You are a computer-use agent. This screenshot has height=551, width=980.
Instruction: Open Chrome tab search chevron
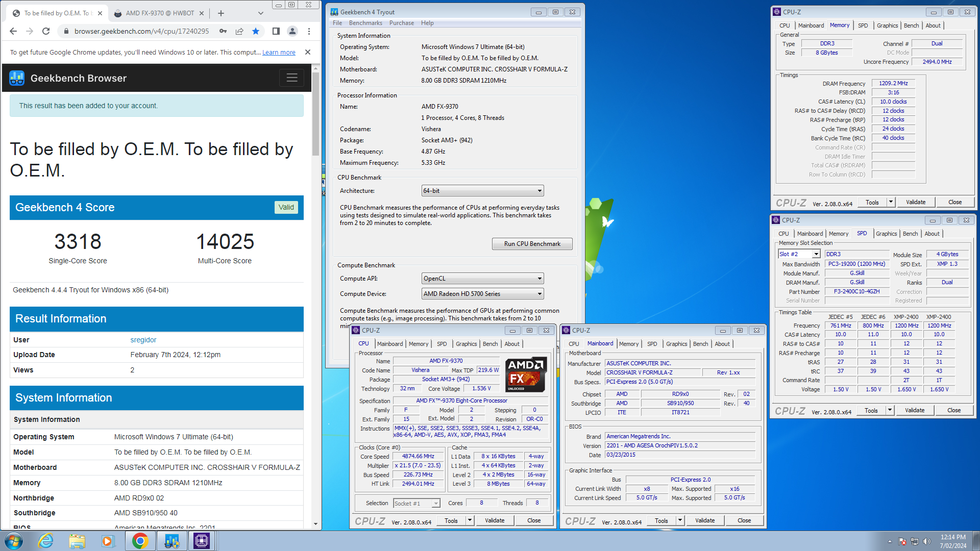[x=261, y=13]
